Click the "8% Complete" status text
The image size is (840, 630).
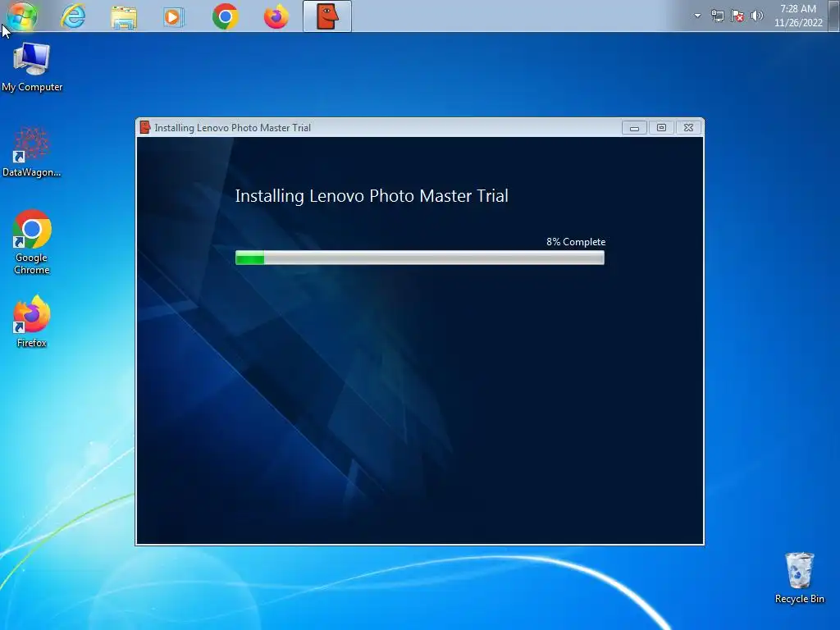(576, 242)
